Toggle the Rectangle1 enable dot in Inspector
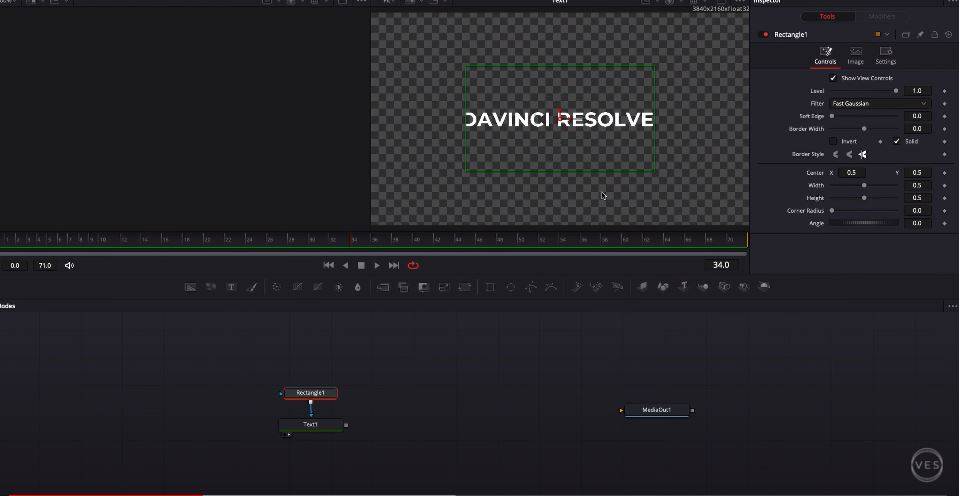Image resolution: width=960 pixels, height=496 pixels. 765,35
